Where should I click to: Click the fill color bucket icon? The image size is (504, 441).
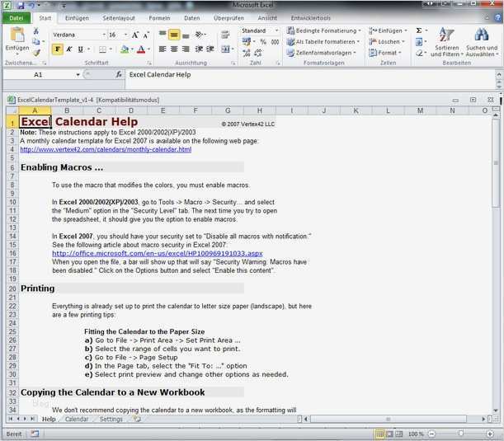coord(125,49)
